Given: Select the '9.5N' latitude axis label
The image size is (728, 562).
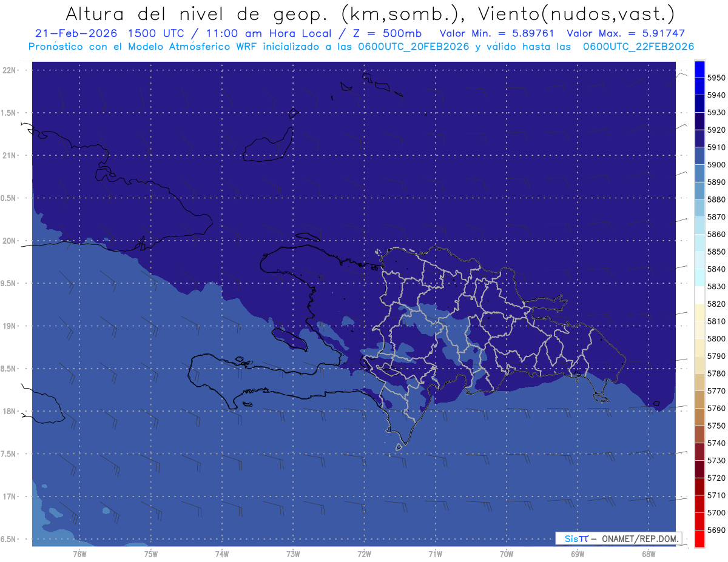Looking at the screenshot, I should click(9, 283).
